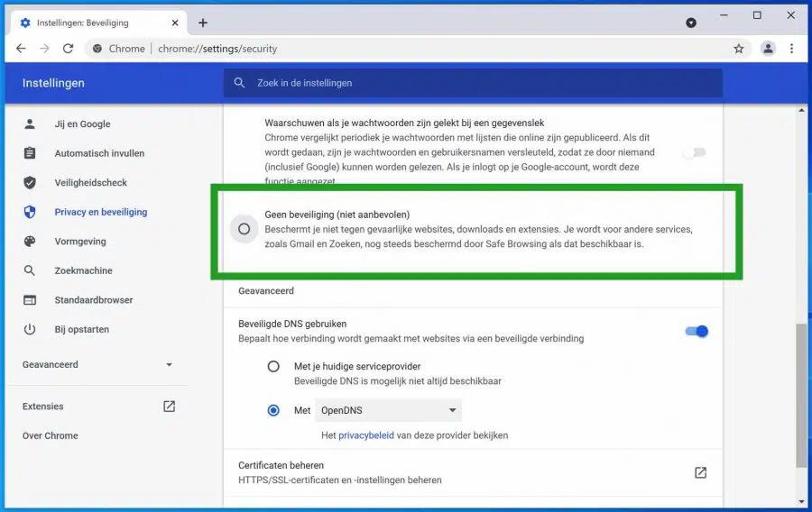Screen dimensions: 812x512
Task: Open the Chrome three-dot menu
Action: coord(791,49)
